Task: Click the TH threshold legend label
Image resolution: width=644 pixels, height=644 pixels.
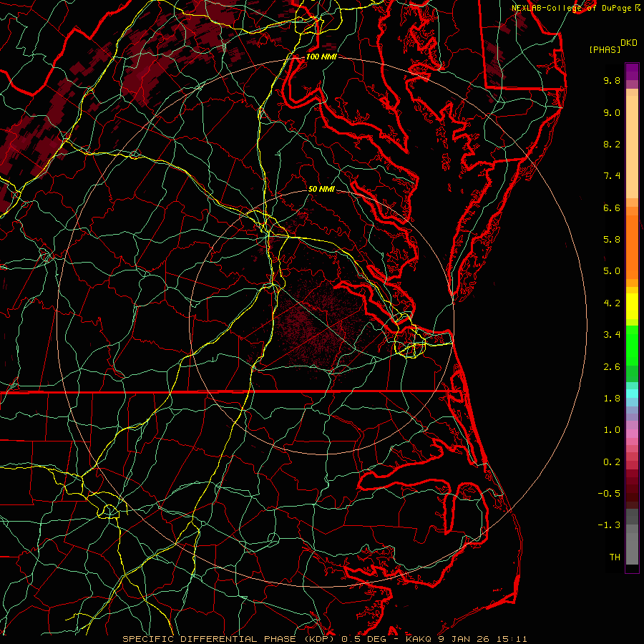Action: [x=615, y=557]
